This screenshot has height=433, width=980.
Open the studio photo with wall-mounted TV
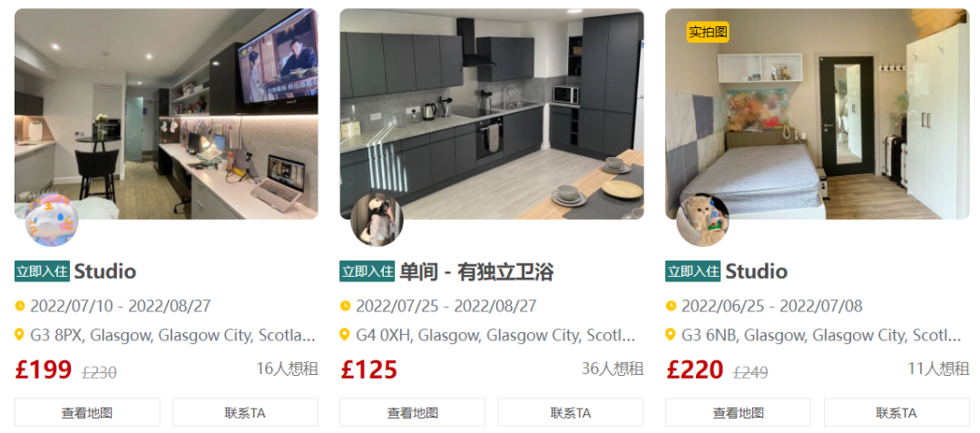pos(166,113)
